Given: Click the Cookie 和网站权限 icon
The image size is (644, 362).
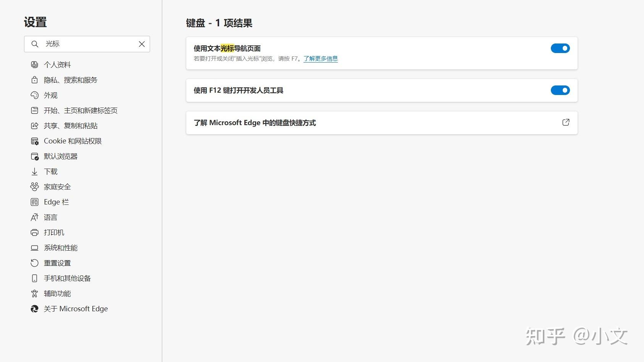Looking at the screenshot, I should pos(34,141).
